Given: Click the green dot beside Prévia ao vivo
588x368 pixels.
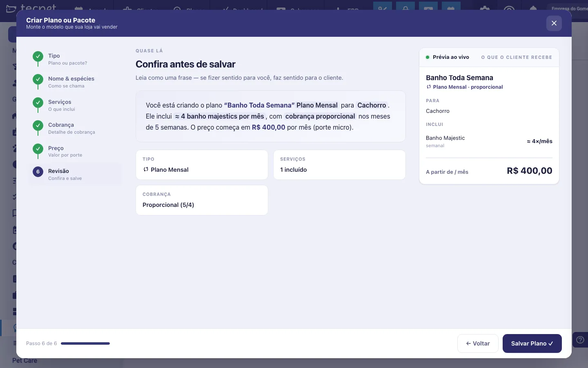Looking at the screenshot, I should coord(428,57).
